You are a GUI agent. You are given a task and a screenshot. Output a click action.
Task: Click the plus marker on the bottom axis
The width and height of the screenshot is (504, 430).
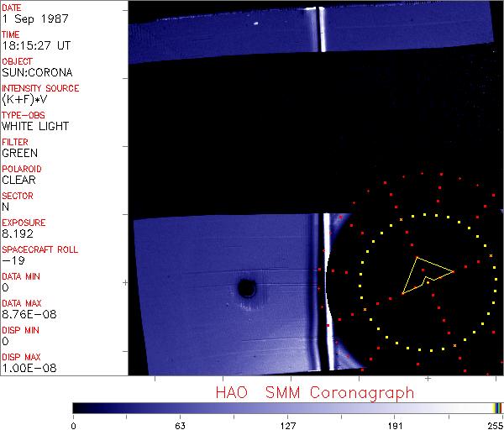(x=428, y=379)
